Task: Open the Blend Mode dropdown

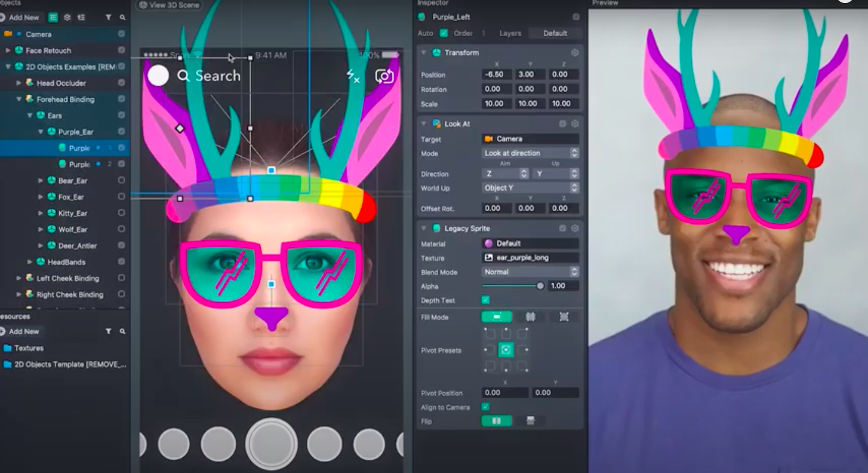Action: (x=530, y=272)
